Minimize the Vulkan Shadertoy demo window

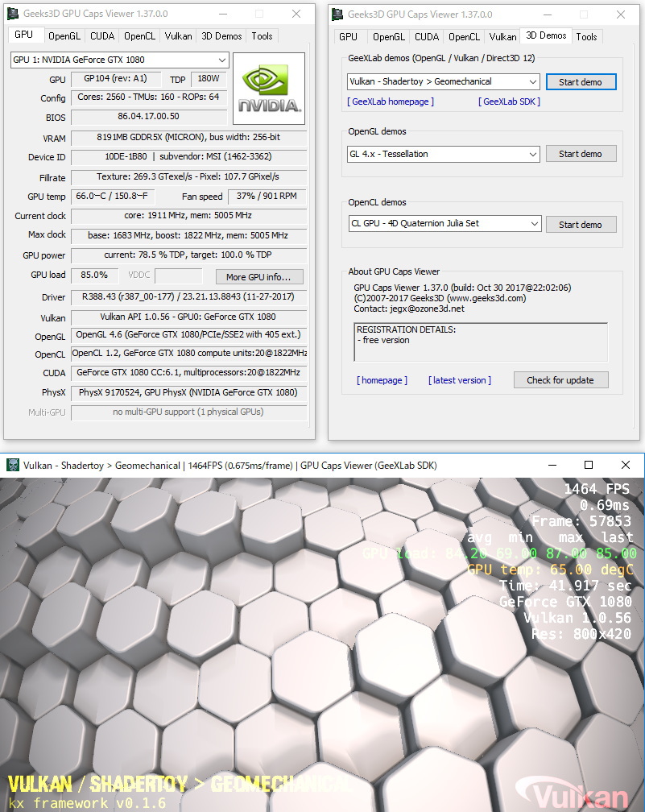click(x=552, y=465)
